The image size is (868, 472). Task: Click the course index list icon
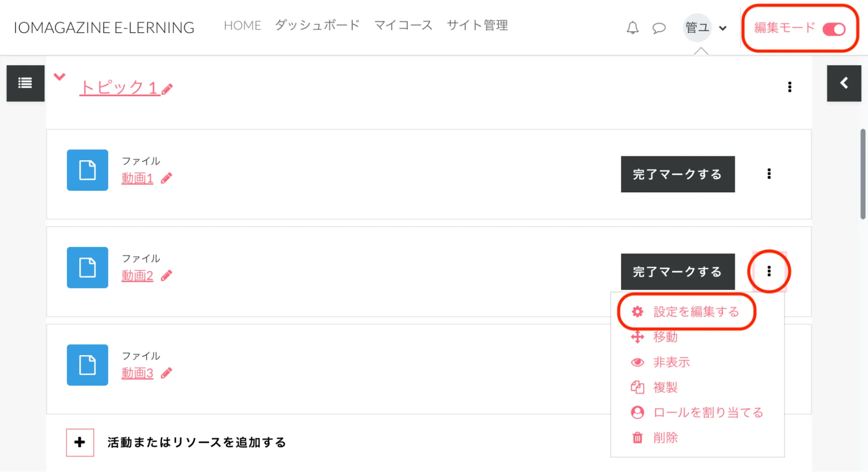[x=25, y=83]
